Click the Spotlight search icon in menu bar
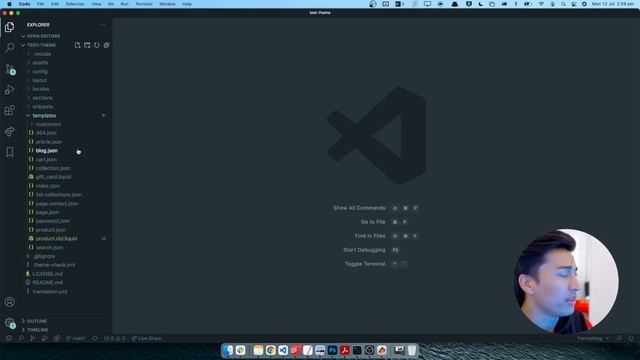The height and width of the screenshot is (360, 640). pos(563,4)
